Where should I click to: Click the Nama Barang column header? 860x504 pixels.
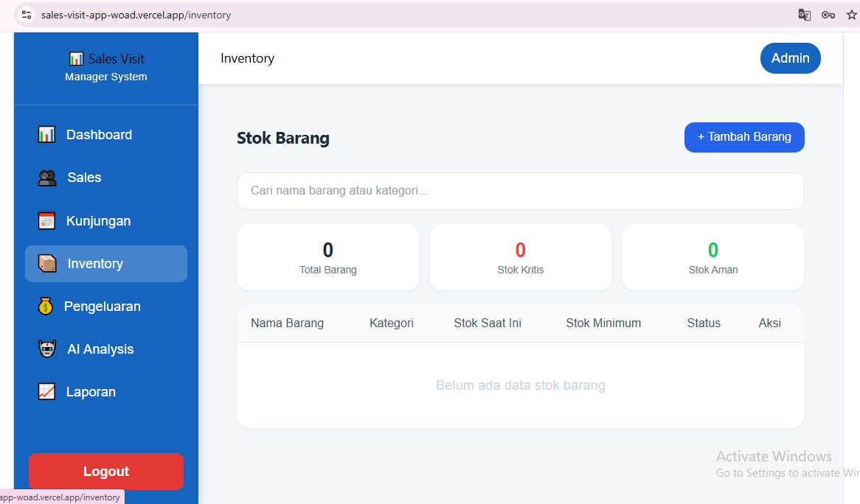pyautogui.click(x=288, y=323)
